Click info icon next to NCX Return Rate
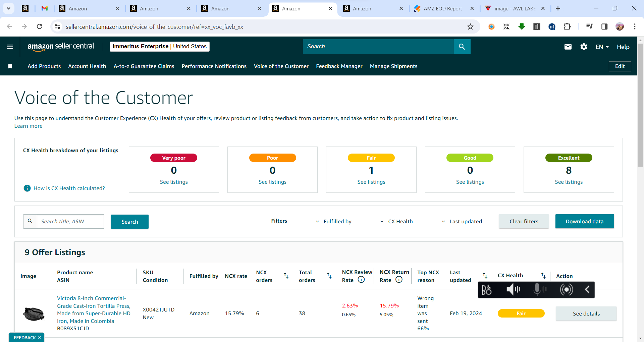This screenshot has width=644, height=342. pyautogui.click(x=399, y=280)
